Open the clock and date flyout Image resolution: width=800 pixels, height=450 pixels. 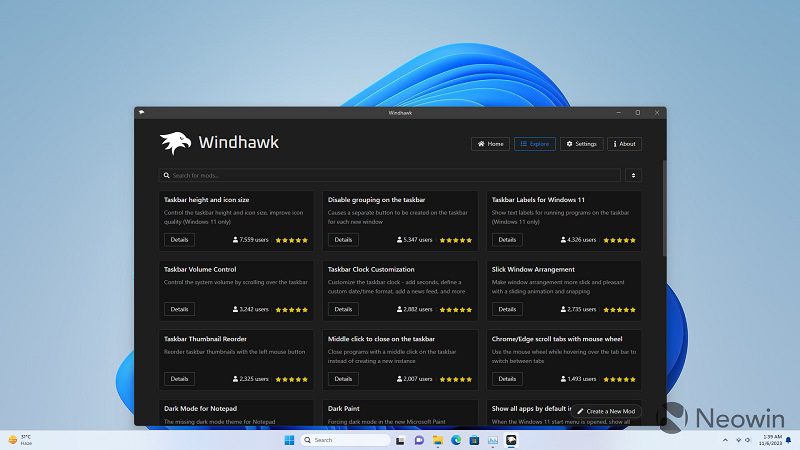(x=771, y=440)
